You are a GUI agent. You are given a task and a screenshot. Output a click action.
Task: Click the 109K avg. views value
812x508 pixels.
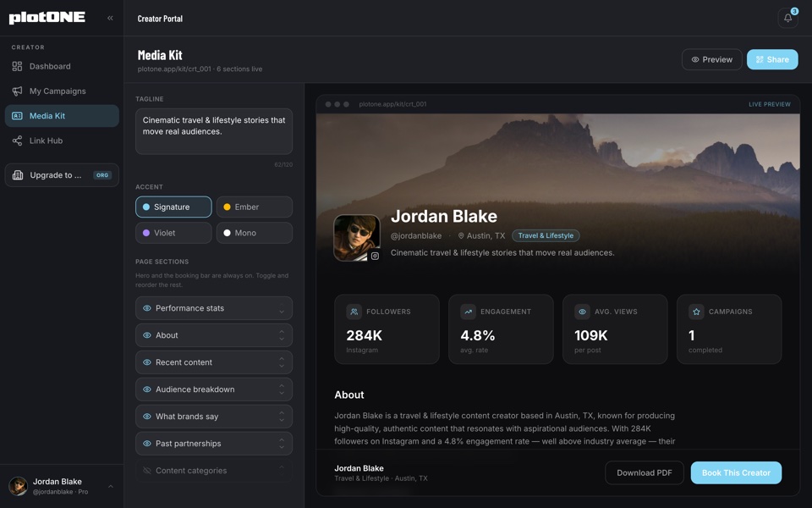coord(591,335)
